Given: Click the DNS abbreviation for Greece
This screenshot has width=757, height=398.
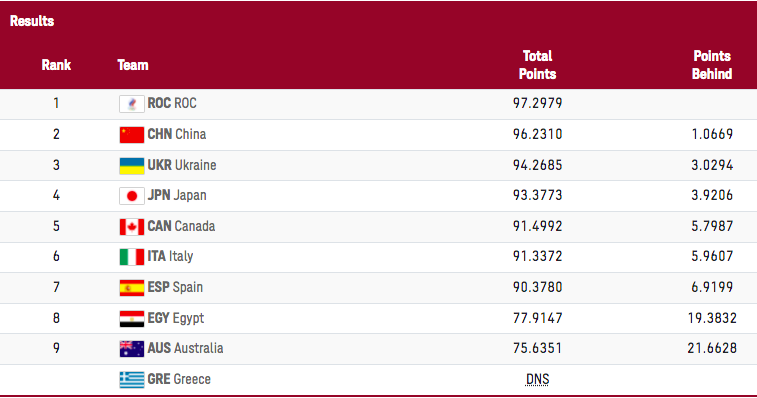Looking at the screenshot, I should click(537, 379).
